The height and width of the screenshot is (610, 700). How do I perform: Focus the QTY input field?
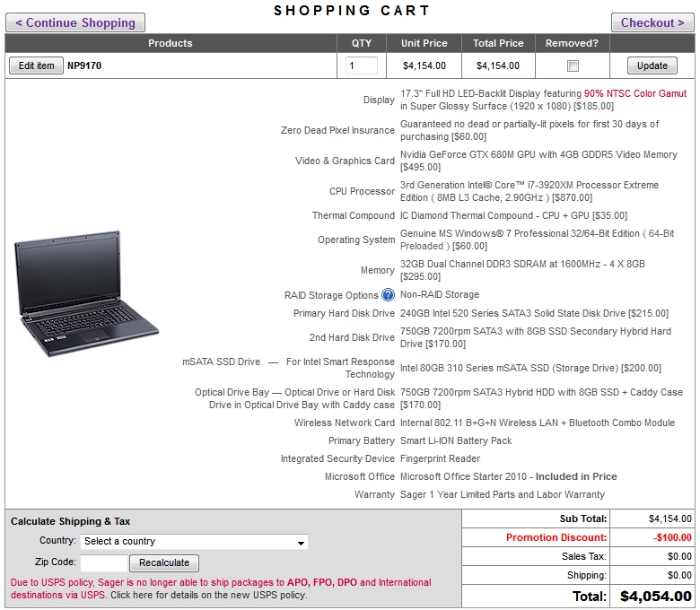pyautogui.click(x=361, y=65)
